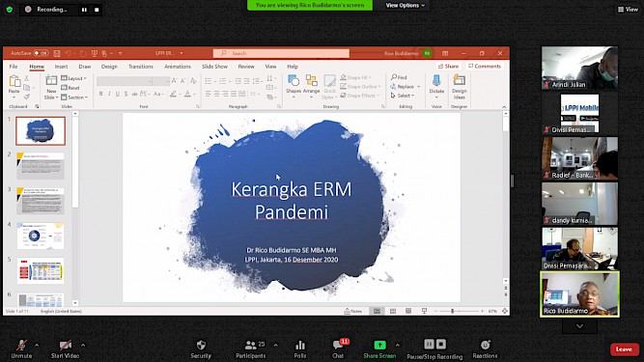Image resolution: width=644 pixels, height=362 pixels.
Task: Open the Transitions ribbon tab
Action: pyautogui.click(x=141, y=67)
